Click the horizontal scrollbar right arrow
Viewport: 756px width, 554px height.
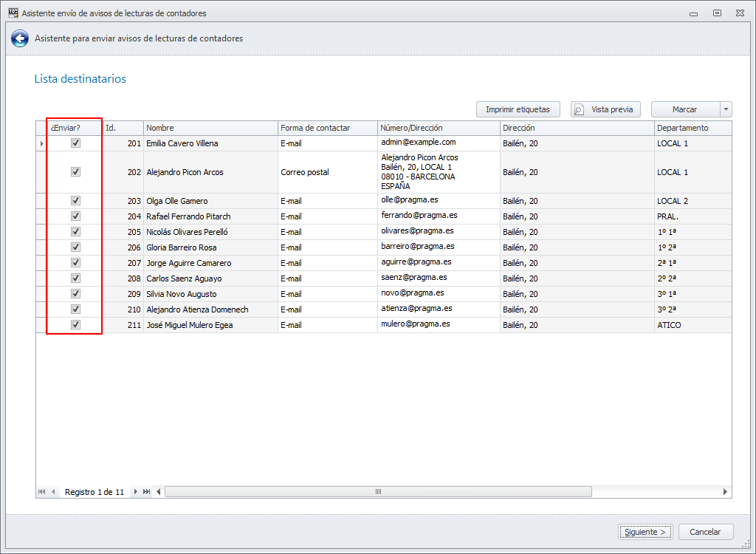pyautogui.click(x=725, y=492)
